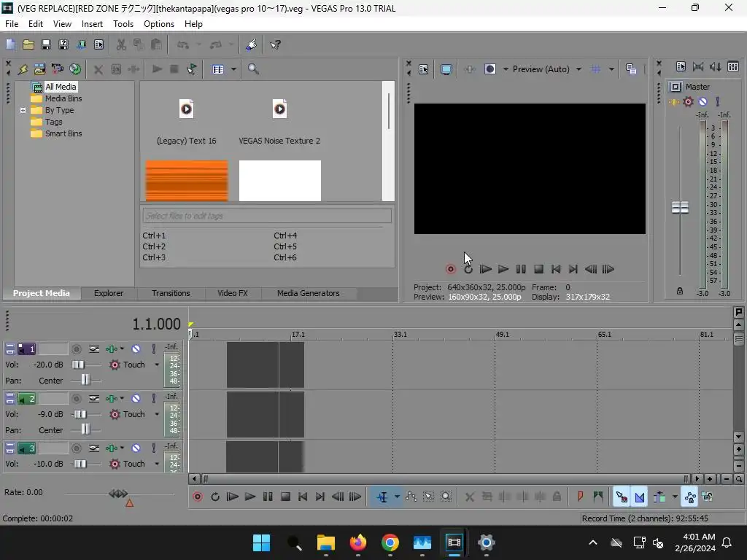Expand the By Type media tree node
Screen dimensions: 747x560
[x=23, y=111]
